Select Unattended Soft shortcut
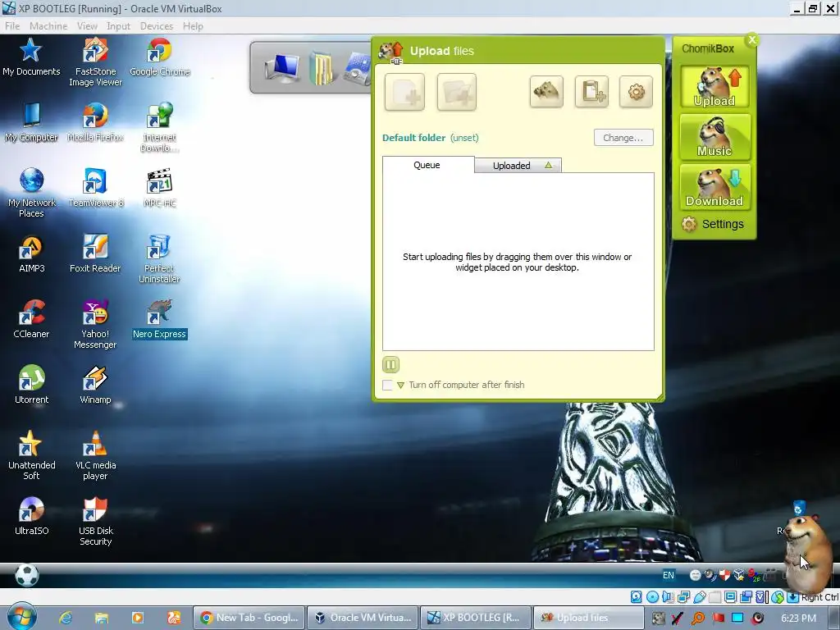840x630 pixels. [31, 455]
